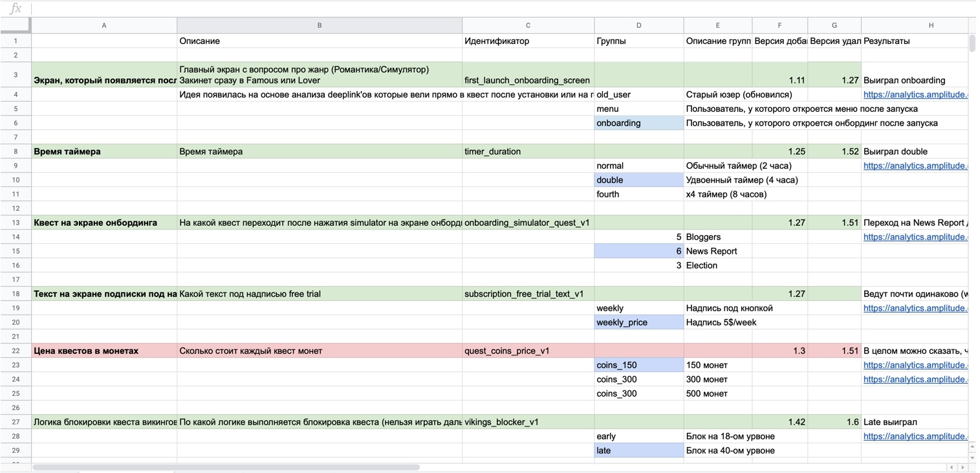Image resolution: width=980 pixels, height=473 pixels.
Task: Select row 22 header
Action: click(x=16, y=351)
